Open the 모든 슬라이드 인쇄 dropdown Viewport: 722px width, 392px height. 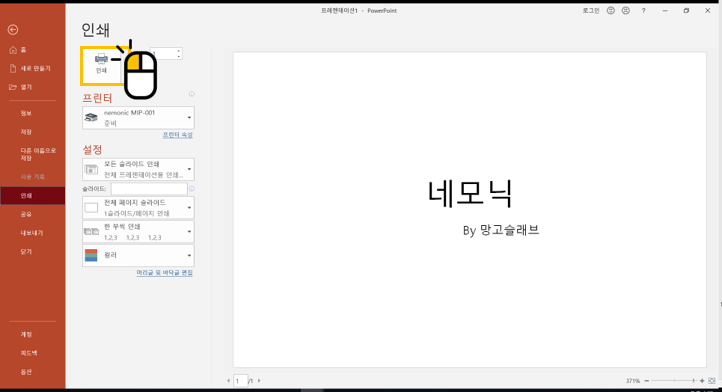tap(138, 169)
